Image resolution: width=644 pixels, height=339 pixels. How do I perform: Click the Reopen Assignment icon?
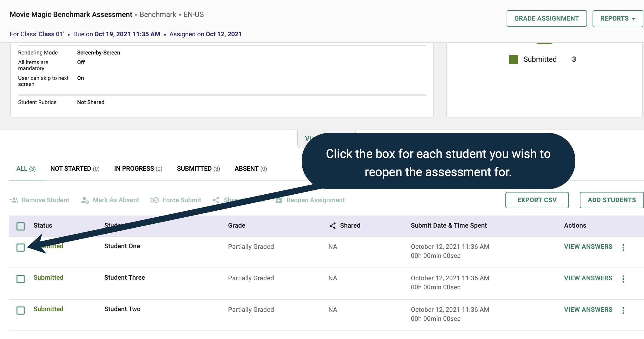[279, 200]
